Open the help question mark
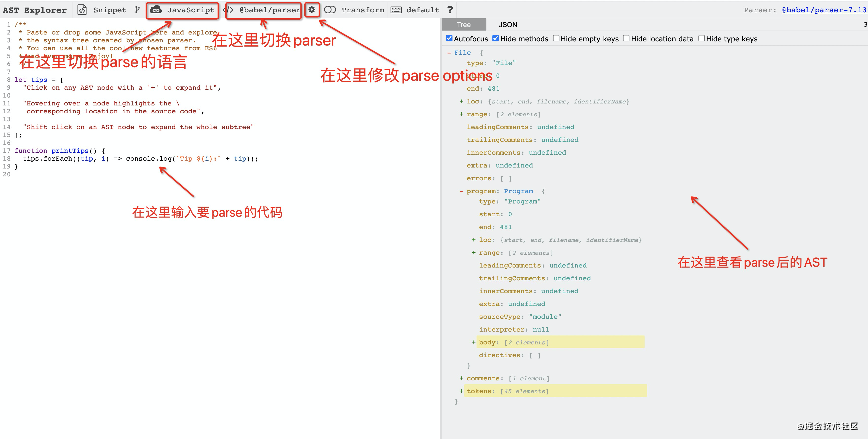 click(450, 10)
